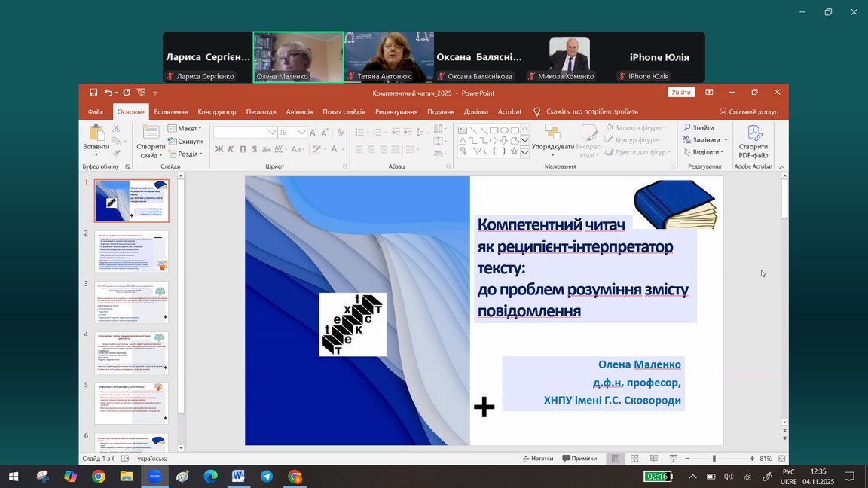
Task: Switch to slide sorter view in status bar
Action: pos(634,459)
